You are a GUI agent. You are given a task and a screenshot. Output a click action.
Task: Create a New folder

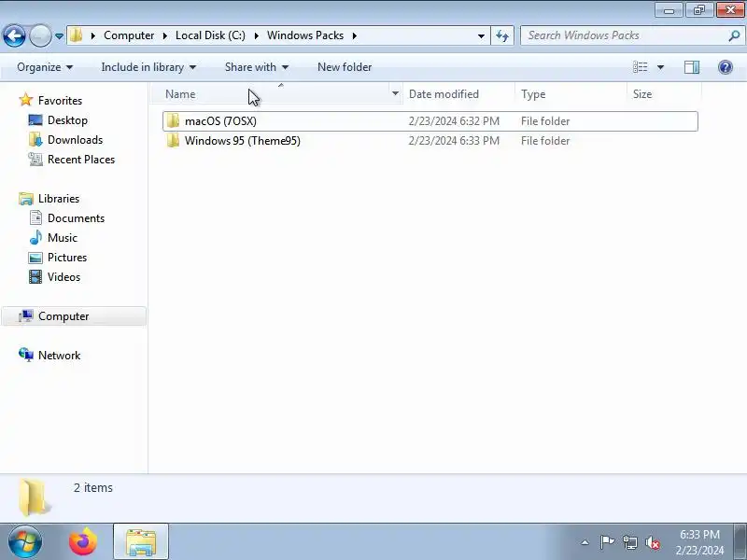tap(345, 67)
